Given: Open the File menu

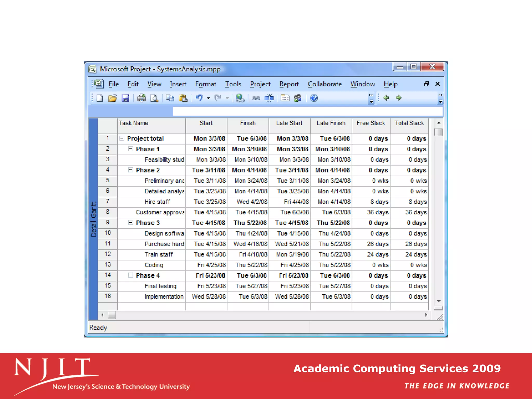Looking at the screenshot, I should point(114,84).
